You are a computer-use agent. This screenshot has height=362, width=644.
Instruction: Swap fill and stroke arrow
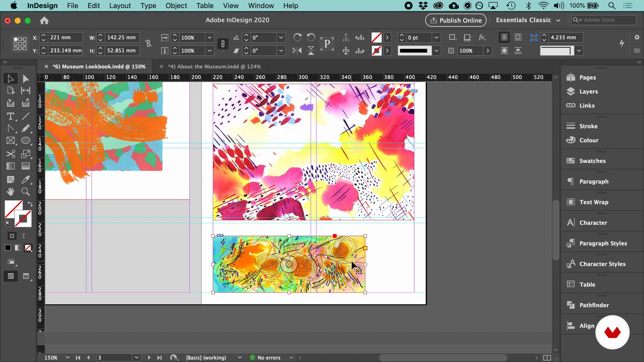pos(30,204)
